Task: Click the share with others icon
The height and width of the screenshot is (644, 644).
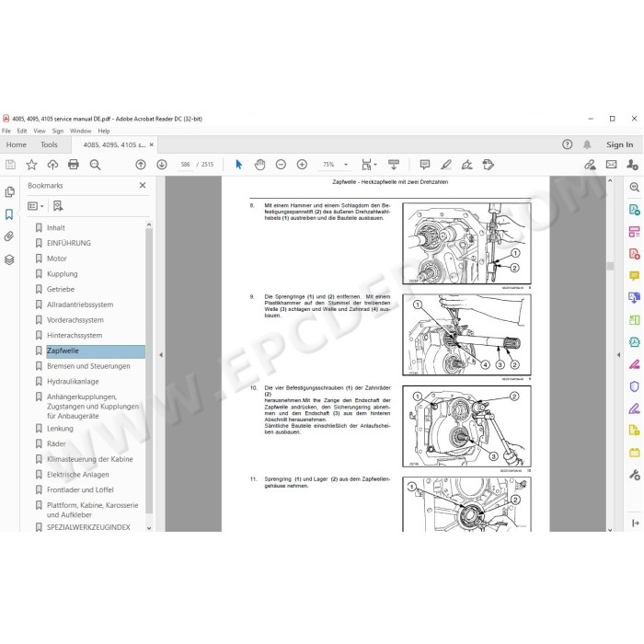Action: tap(632, 165)
